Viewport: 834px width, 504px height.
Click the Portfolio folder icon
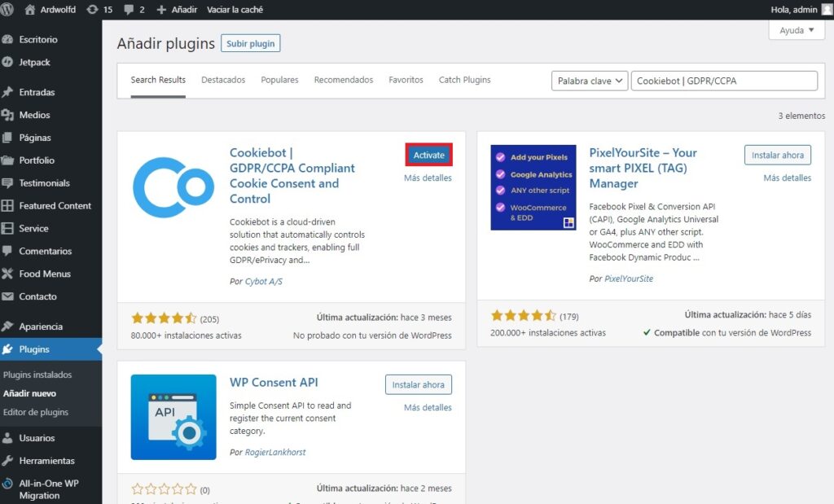coord(7,160)
